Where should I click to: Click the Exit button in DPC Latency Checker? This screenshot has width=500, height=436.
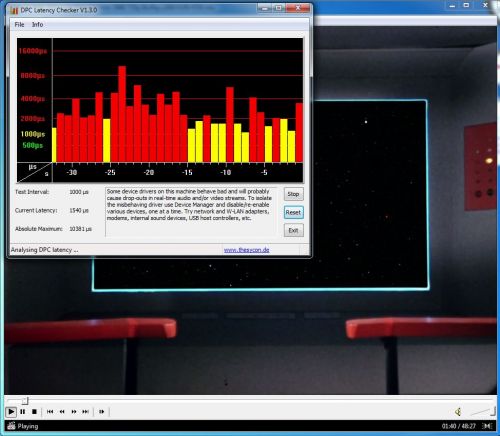coord(293,230)
